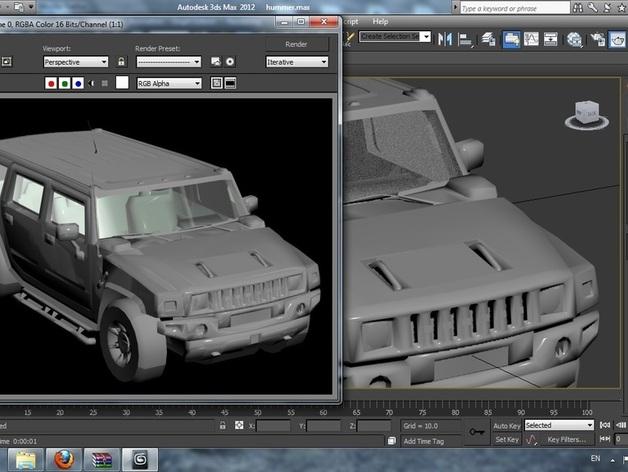The height and width of the screenshot is (472, 628).
Task: Click the search keyword field
Action: 515,8
